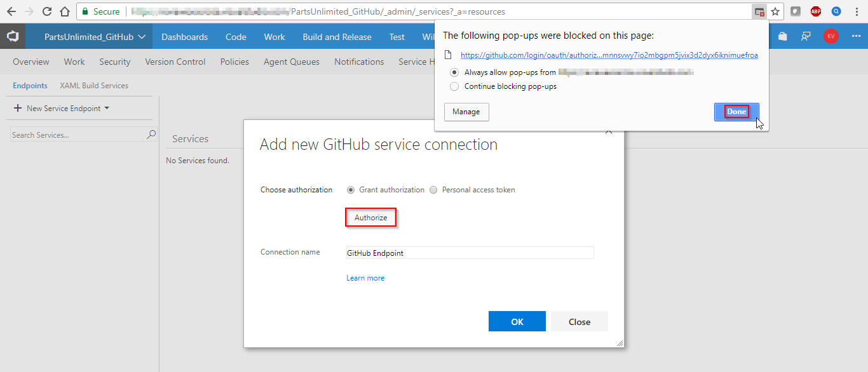Image resolution: width=868 pixels, height=372 pixels.
Task: Click the magnifier icon in Search Services box
Action: point(151,135)
